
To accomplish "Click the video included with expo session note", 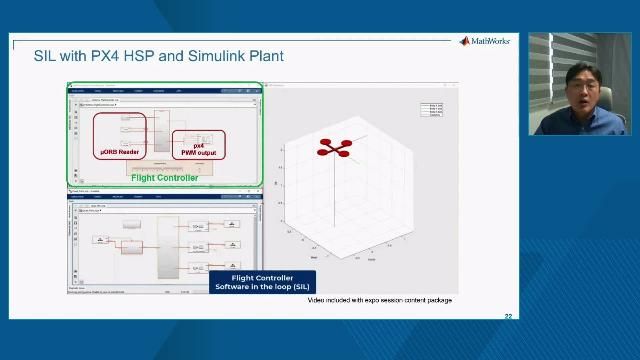I will (x=380, y=300).
